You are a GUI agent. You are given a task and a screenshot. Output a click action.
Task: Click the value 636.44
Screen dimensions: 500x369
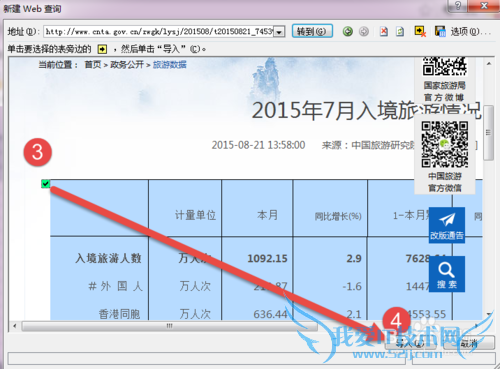(x=270, y=314)
